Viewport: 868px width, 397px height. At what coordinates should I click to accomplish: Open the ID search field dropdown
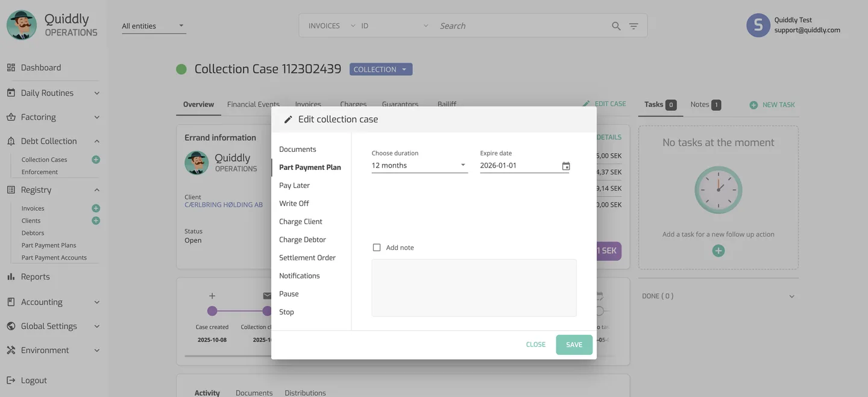pyautogui.click(x=395, y=26)
